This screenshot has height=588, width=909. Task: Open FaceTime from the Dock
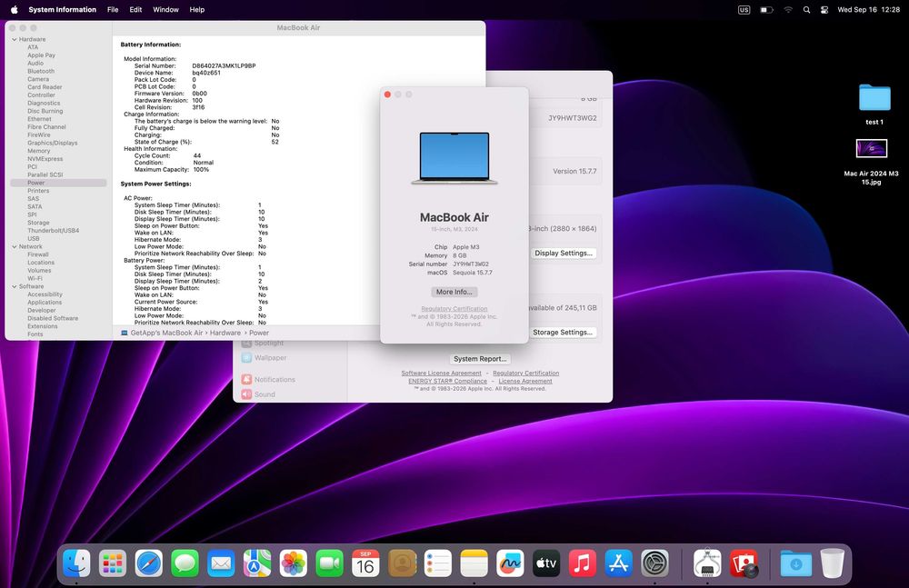pos(329,563)
